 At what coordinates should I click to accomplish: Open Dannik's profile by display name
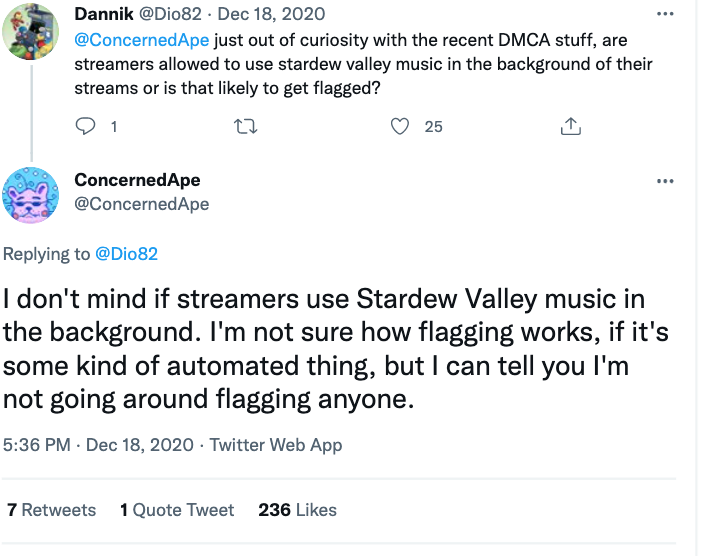coord(103,16)
